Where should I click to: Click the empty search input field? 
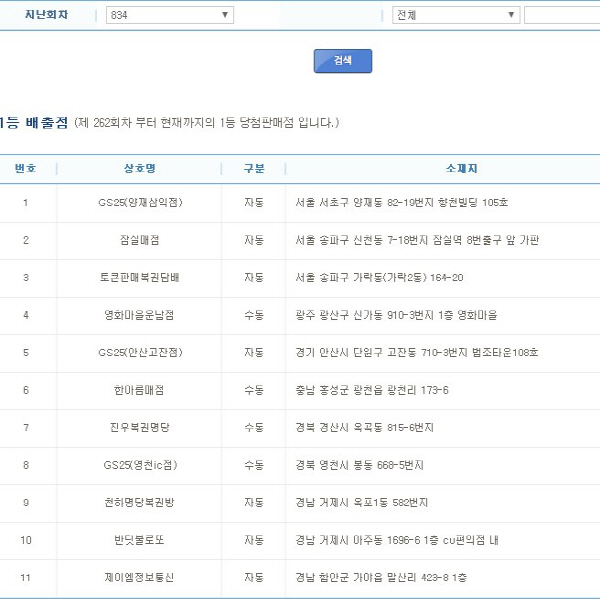[562, 15]
